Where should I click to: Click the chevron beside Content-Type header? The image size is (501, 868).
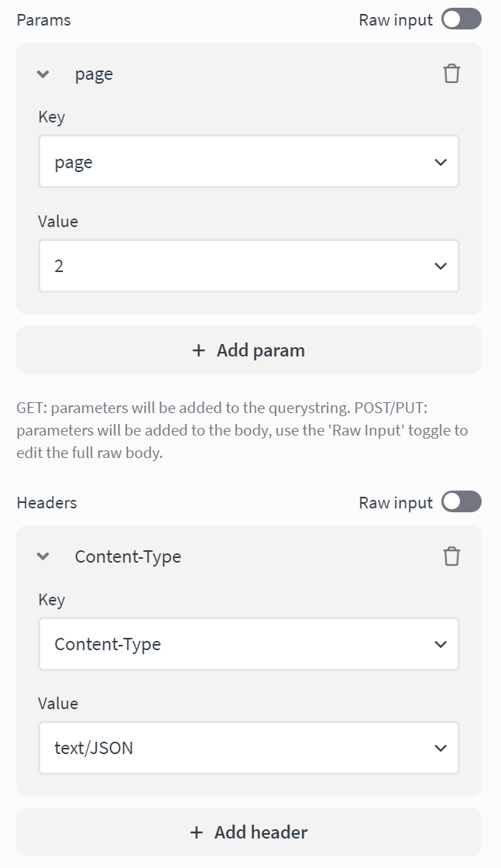pyautogui.click(x=43, y=556)
